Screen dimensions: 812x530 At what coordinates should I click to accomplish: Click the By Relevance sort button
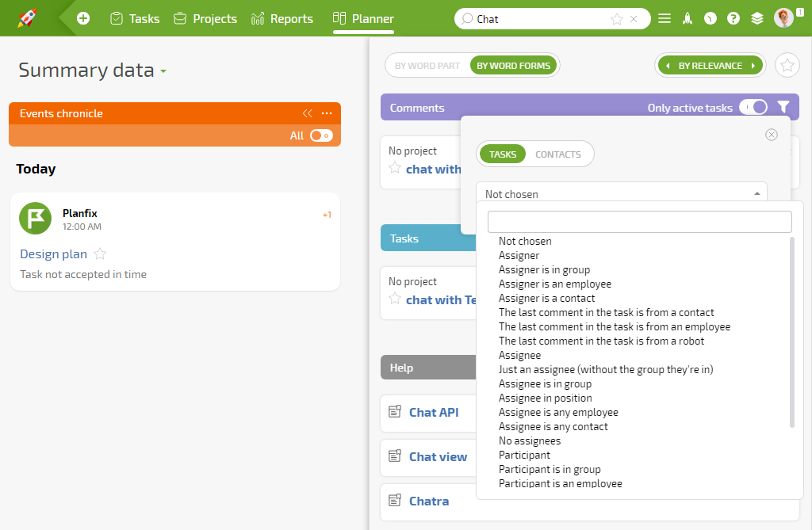[710, 66]
